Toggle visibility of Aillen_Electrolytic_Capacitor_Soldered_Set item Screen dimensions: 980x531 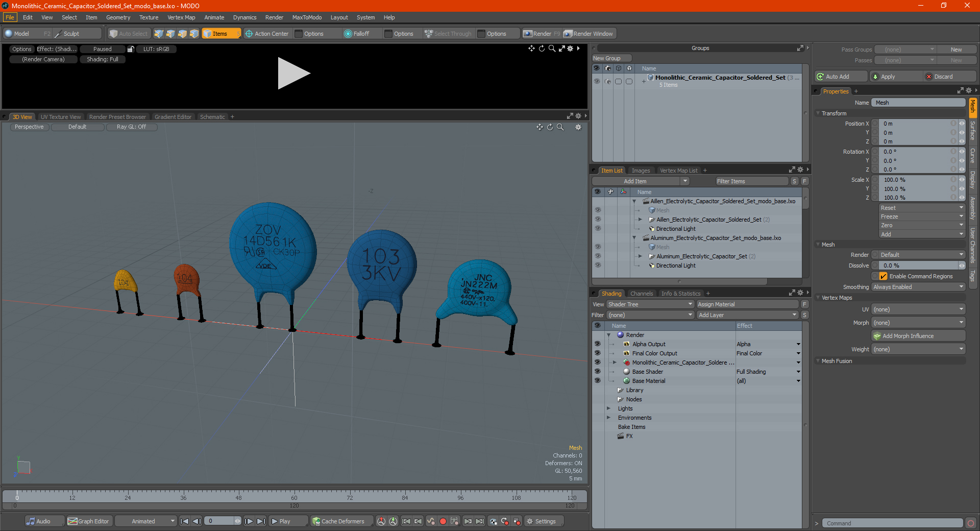(x=598, y=220)
